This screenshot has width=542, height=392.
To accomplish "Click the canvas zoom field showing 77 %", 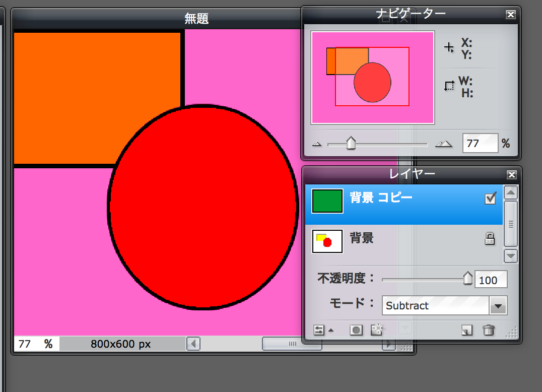I will [36, 344].
